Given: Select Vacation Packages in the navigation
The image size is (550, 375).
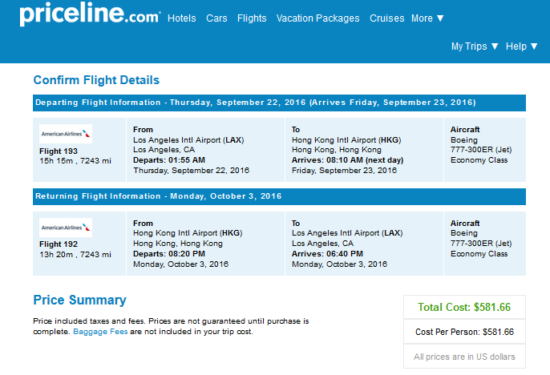Looking at the screenshot, I should pyautogui.click(x=318, y=18).
